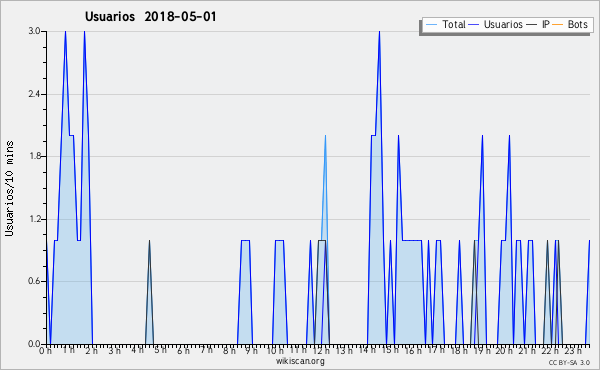Click the '5 h' x-axis label
Screen dimensions: 600x370
click(x=160, y=350)
